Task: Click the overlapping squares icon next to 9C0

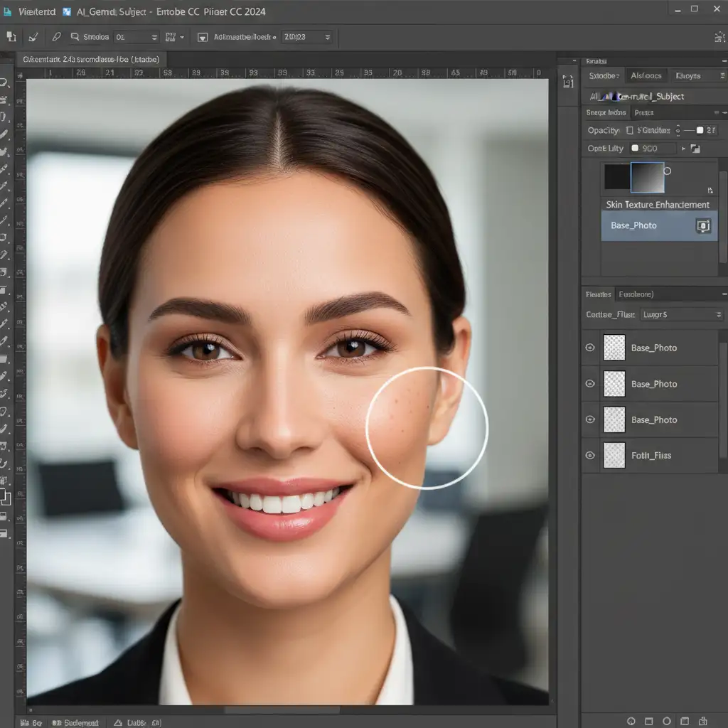Action: coord(695,149)
